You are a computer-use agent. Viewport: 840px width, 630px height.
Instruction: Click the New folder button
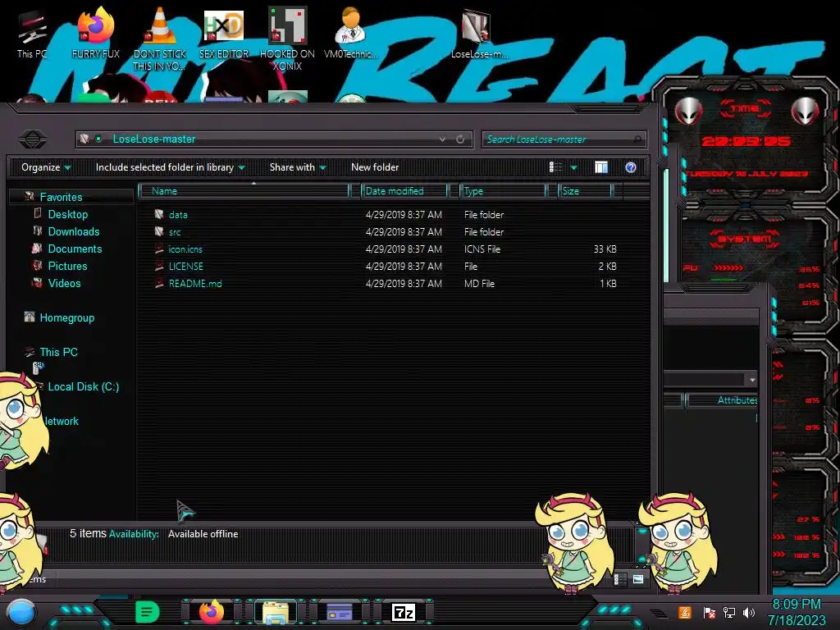click(x=375, y=167)
